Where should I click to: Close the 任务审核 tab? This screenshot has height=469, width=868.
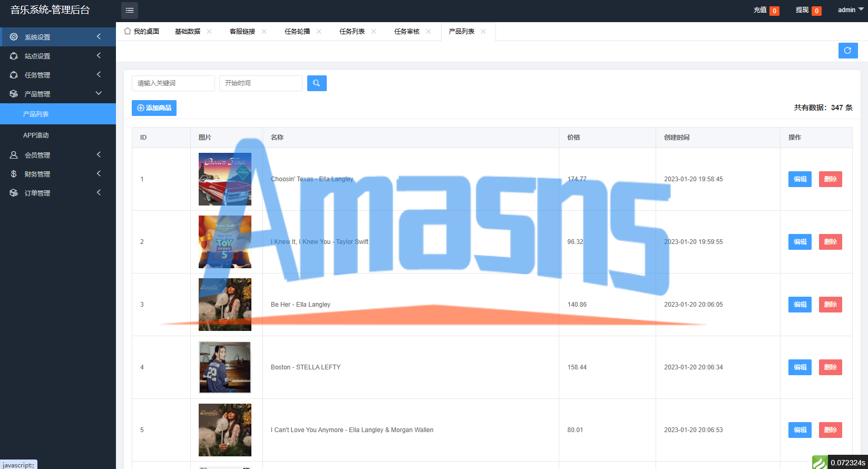[x=428, y=32]
